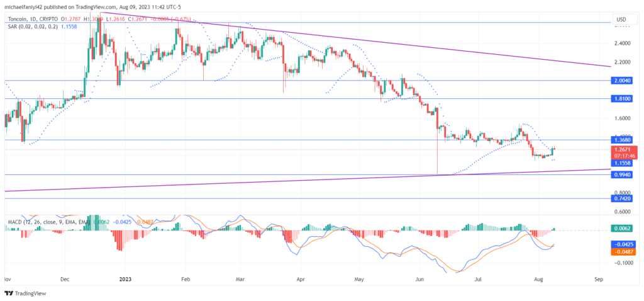This screenshot has height=301, width=644.
Task: Click the 2.2000 price axis tick
Action: pyautogui.click(x=622, y=62)
